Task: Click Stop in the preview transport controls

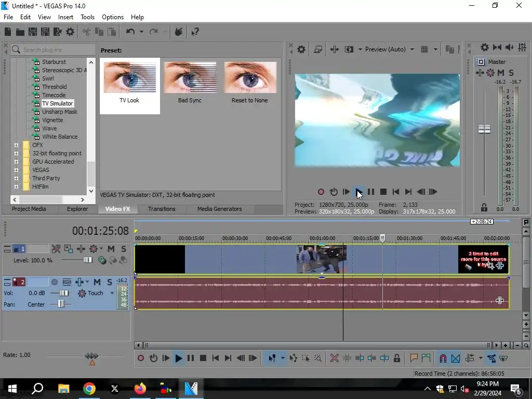Action: click(x=383, y=192)
